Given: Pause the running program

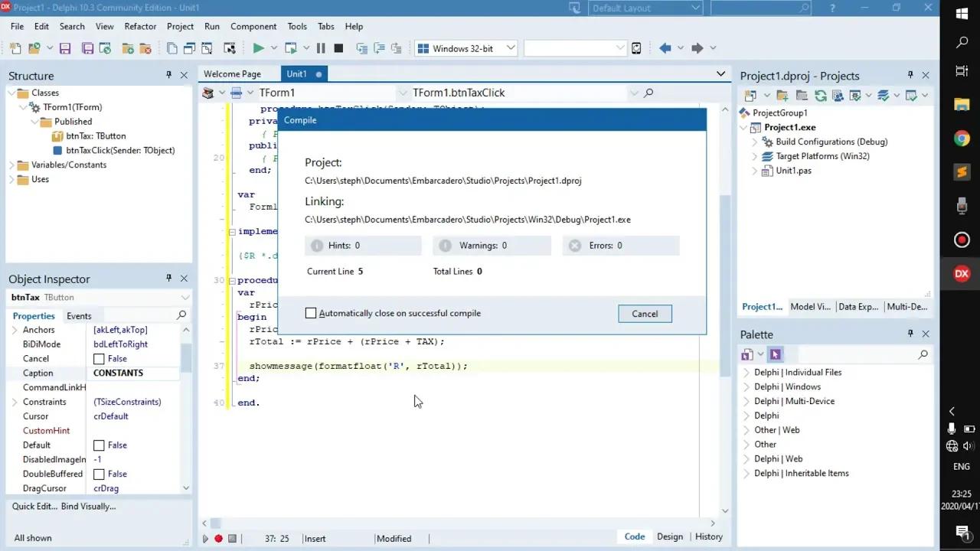Looking at the screenshot, I should click(322, 47).
